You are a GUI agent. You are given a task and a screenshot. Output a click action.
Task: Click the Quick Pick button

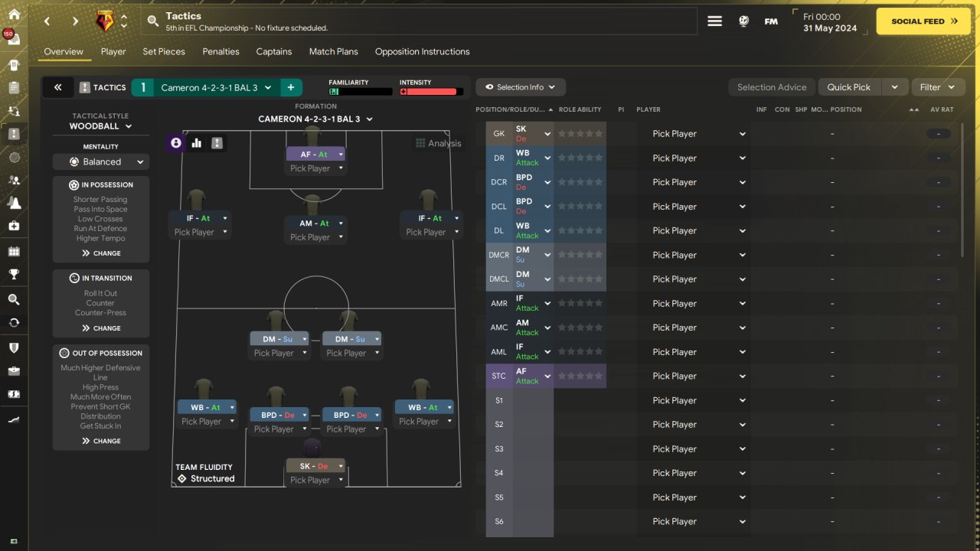point(848,87)
